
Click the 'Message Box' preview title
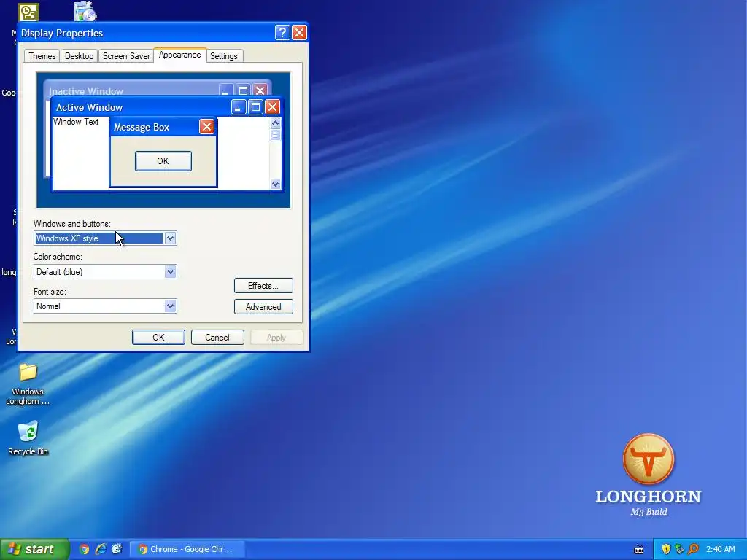click(x=142, y=127)
